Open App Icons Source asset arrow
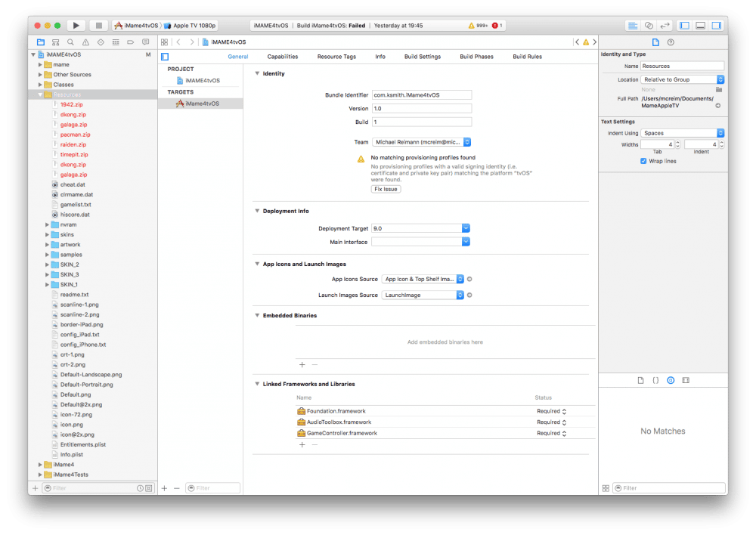Image resolution: width=756 pixels, height=535 pixels. [469, 279]
